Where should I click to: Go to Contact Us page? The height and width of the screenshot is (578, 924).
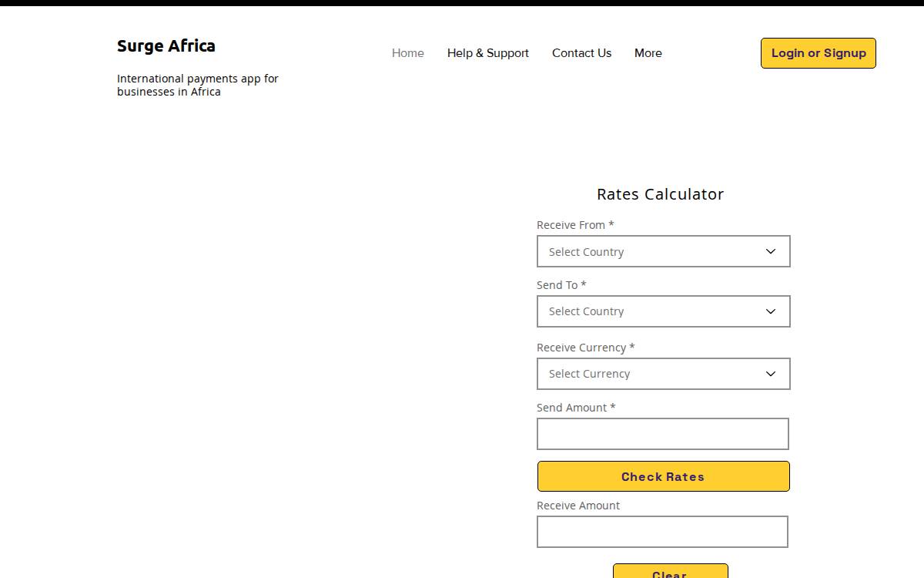point(581,53)
